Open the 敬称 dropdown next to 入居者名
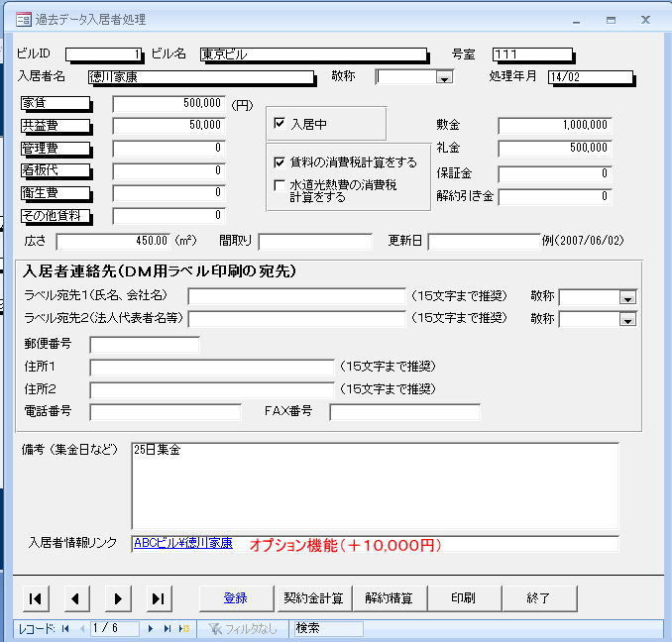 point(444,77)
